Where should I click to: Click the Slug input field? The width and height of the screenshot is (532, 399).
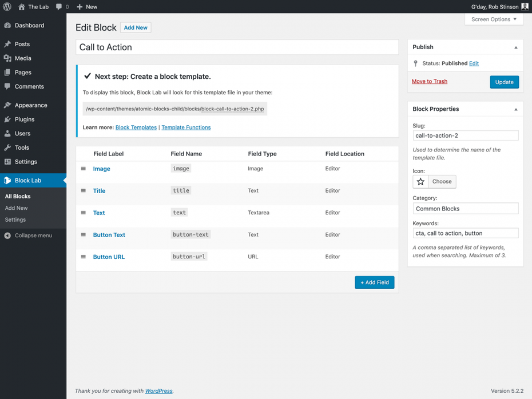click(466, 135)
